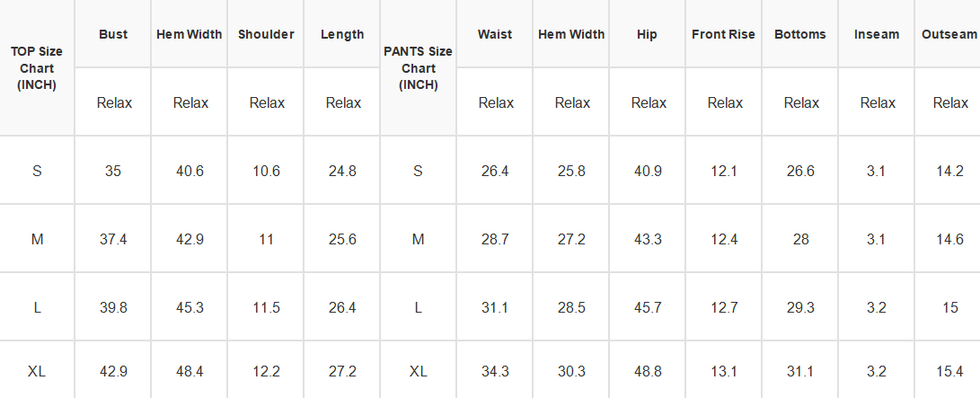The width and height of the screenshot is (980, 398).
Task: Click pants size L waist value 31.1
Action: (x=495, y=306)
